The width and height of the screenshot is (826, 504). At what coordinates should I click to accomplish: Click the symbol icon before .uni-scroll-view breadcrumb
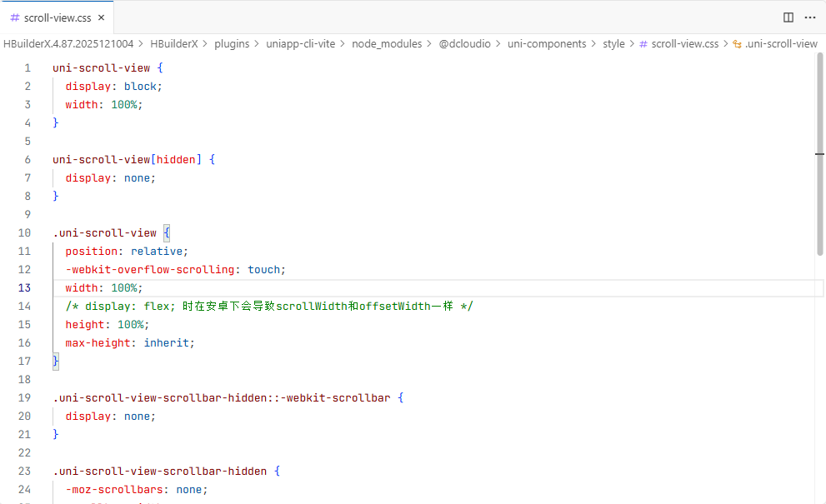pyautogui.click(x=737, y=44)
